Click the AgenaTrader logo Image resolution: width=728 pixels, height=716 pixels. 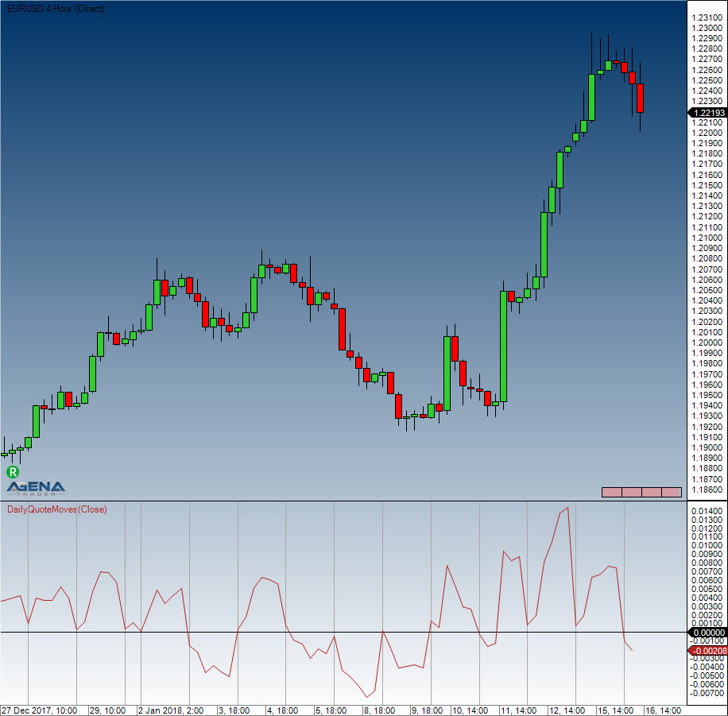pyautogui.click(x=37, y=486)
